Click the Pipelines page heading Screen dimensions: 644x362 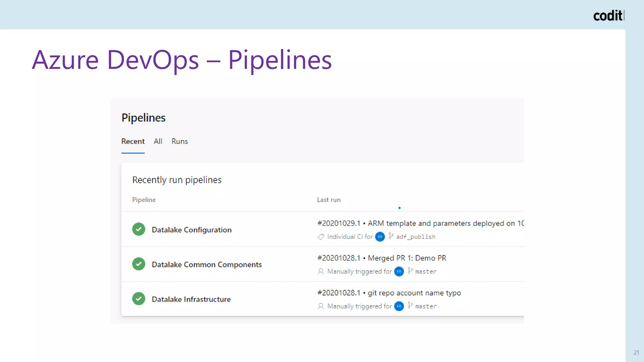click(x=143, y=118)
